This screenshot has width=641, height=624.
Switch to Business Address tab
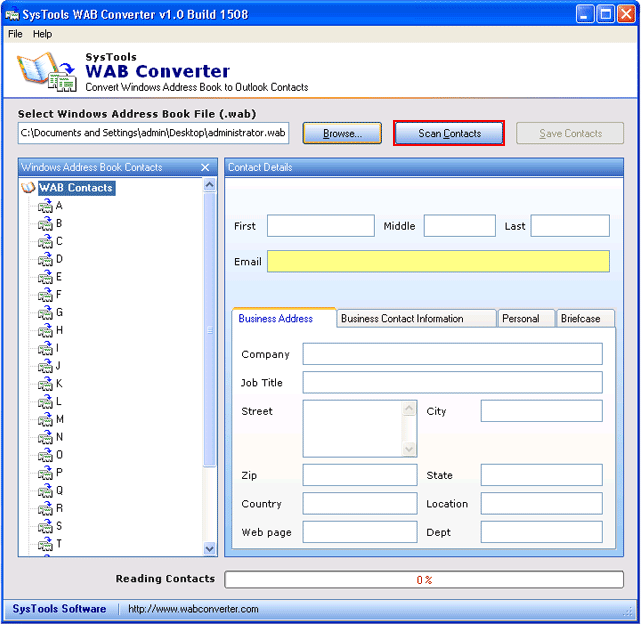[284, 318]
